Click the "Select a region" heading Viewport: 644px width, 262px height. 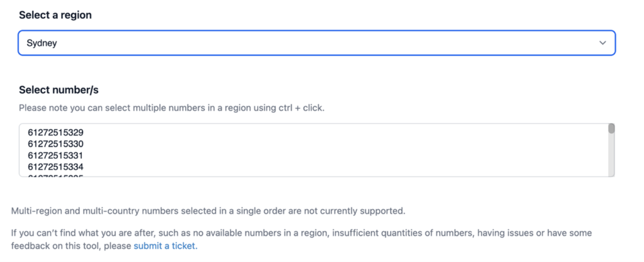click(55, 15)
